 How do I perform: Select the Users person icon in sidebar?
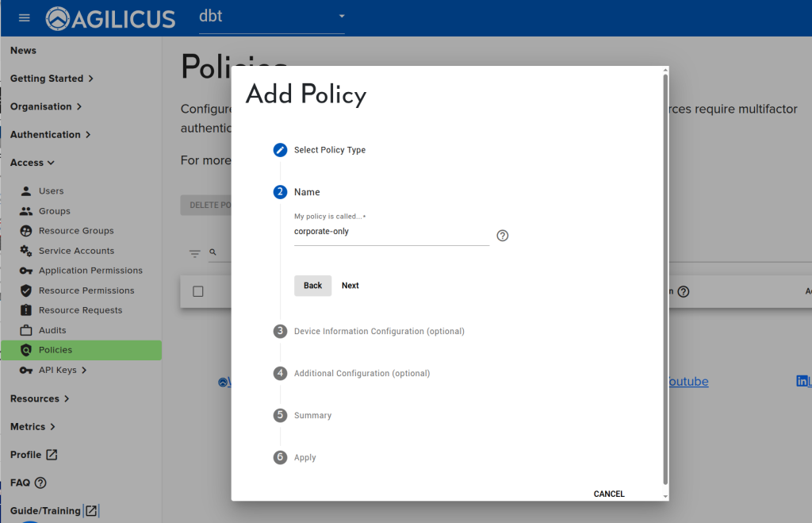(26, 190)
